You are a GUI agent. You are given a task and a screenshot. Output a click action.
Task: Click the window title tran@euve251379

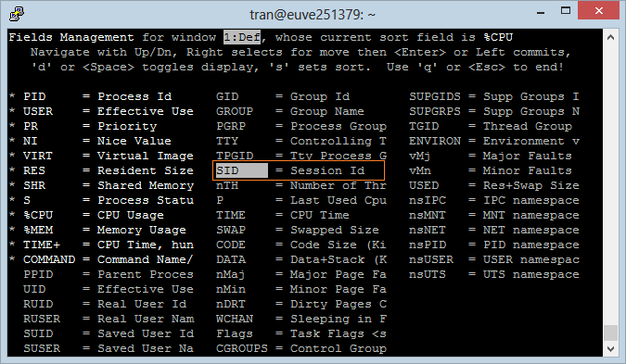coord(313,15)
